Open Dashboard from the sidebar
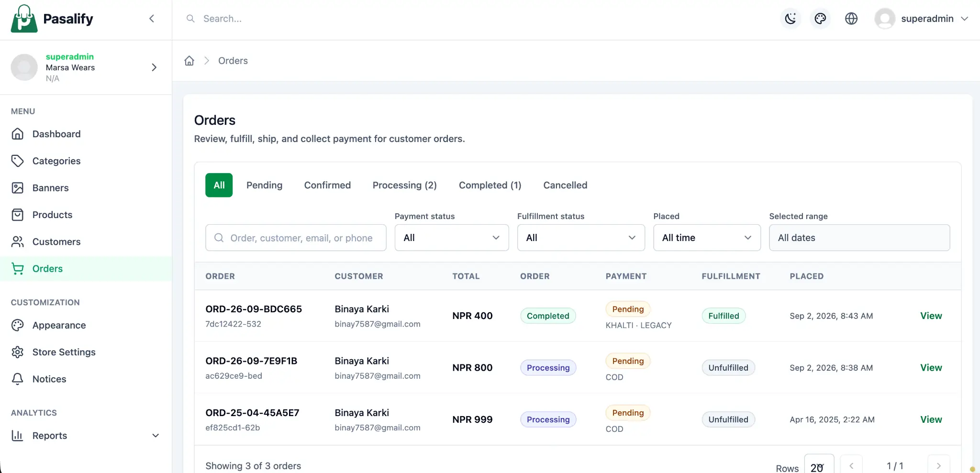 [x=86, y=134]
